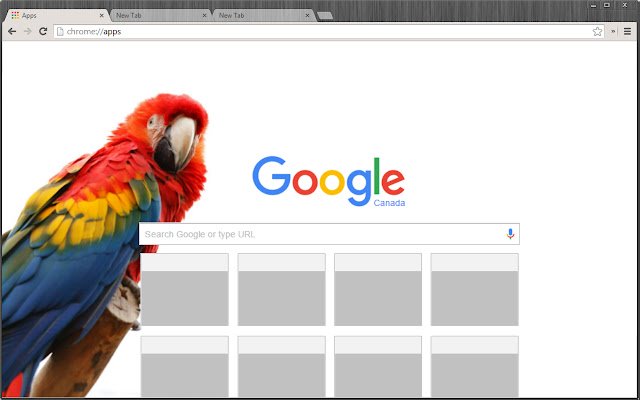Close the Apps tab
640x400 pixels.
click(x=102, y=16)
